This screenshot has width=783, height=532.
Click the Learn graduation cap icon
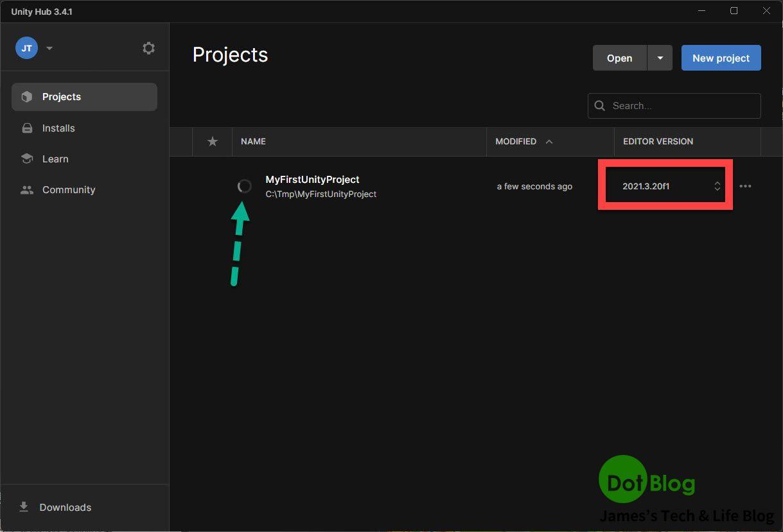(27, 159)
